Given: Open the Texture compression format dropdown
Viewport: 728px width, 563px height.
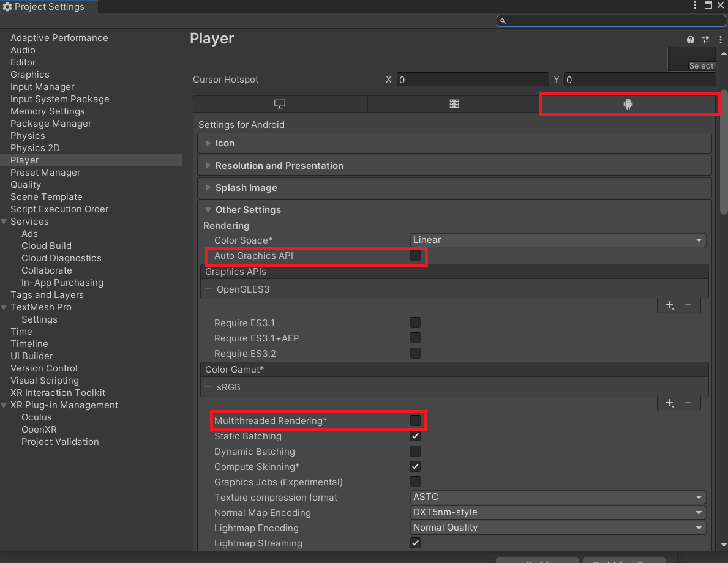Looking at the screenshot, I should (x=557, y=497).
